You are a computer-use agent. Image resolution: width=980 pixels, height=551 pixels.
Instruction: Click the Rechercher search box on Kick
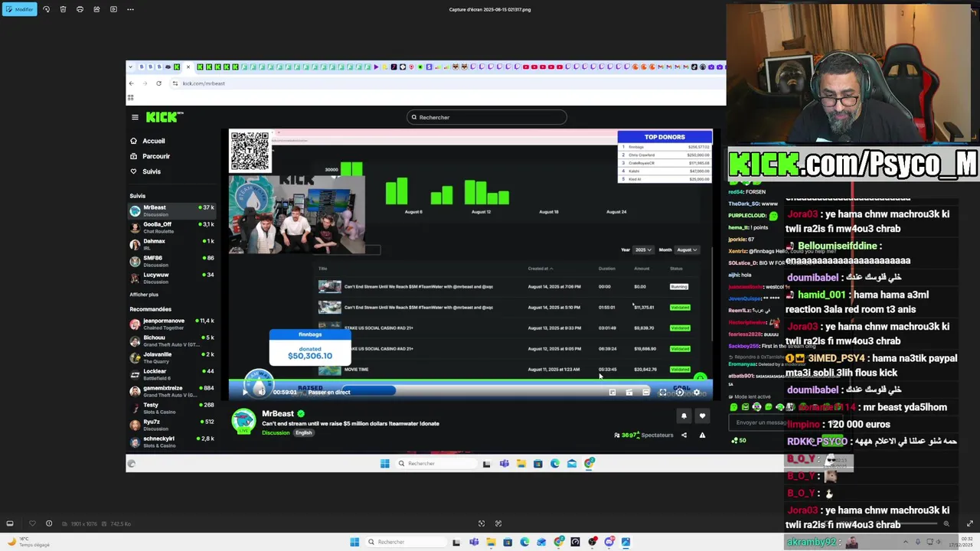(487, 117)
